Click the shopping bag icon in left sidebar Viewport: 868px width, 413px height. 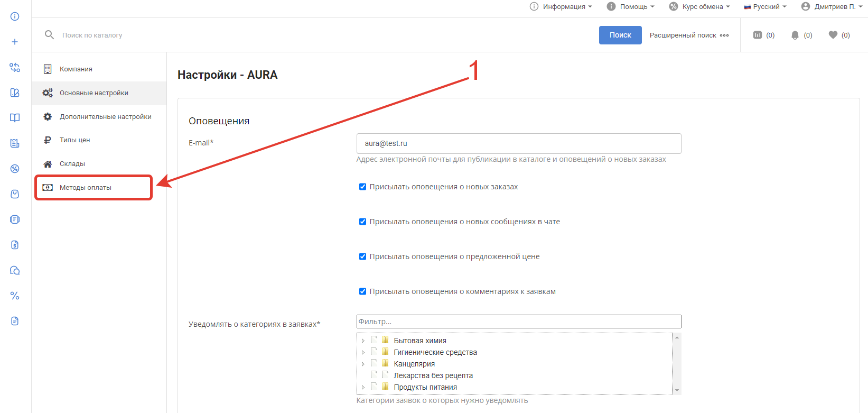(15, 194)
